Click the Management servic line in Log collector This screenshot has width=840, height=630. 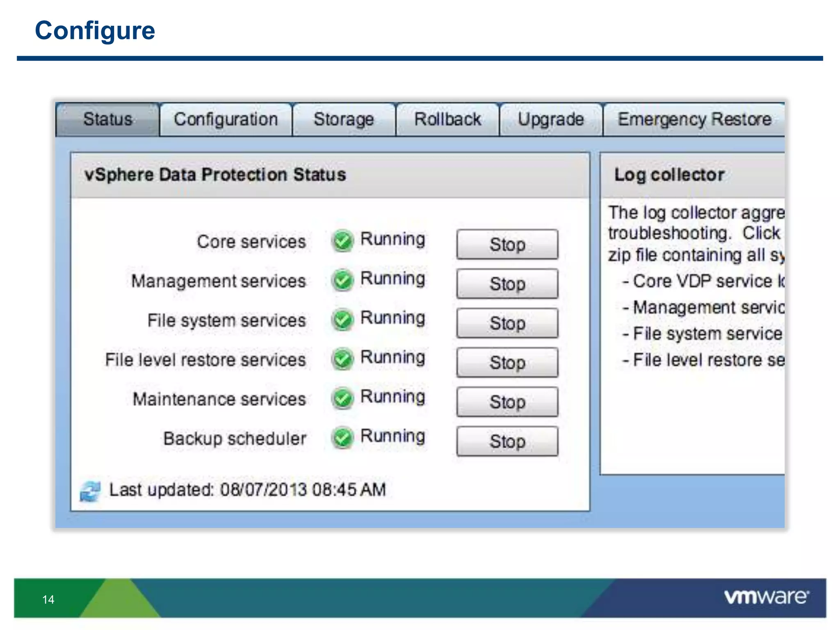(x=703, y=308)
